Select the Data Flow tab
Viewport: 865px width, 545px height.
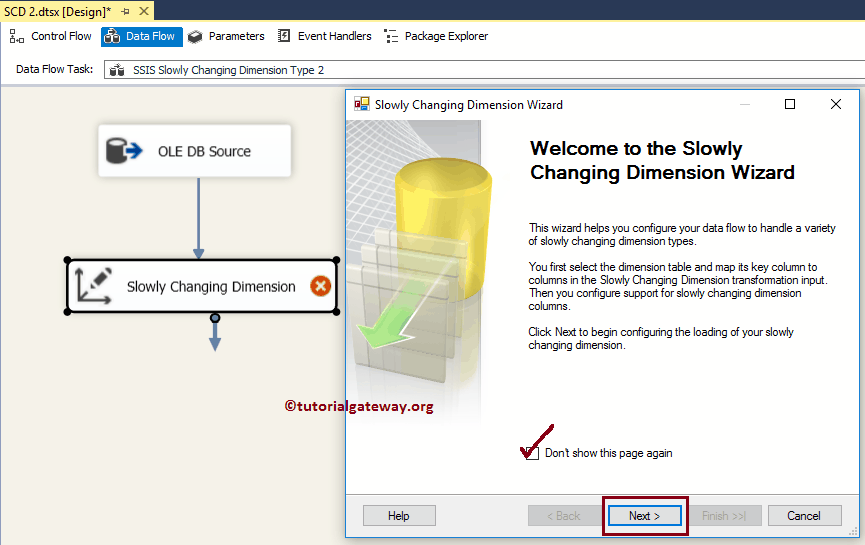coord(142,36)
